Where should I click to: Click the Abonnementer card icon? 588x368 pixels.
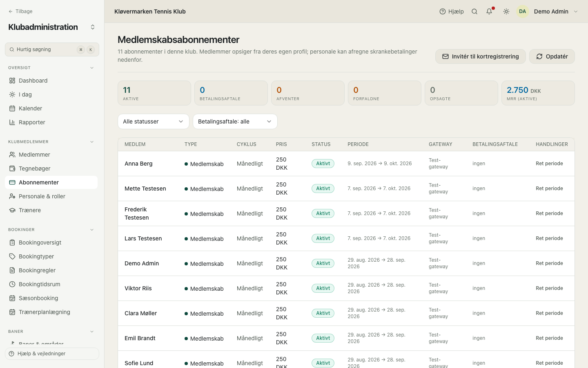pos(12,182)
